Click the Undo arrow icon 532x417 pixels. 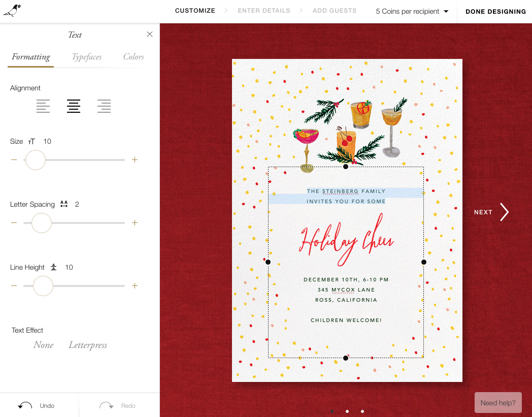coord(25,405)
